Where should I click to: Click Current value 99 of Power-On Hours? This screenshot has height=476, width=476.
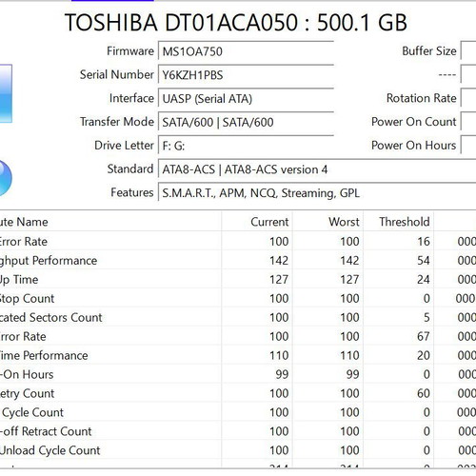tap(282, 374)
